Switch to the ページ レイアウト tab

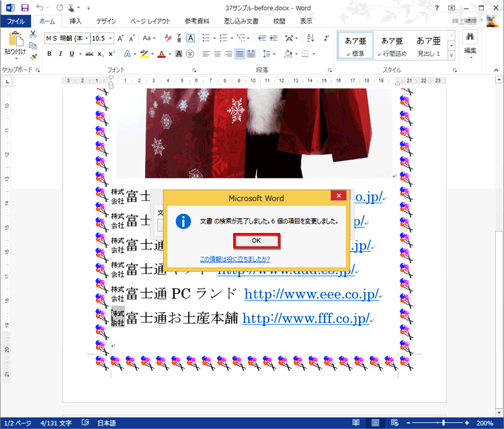(x=150, y=21)
